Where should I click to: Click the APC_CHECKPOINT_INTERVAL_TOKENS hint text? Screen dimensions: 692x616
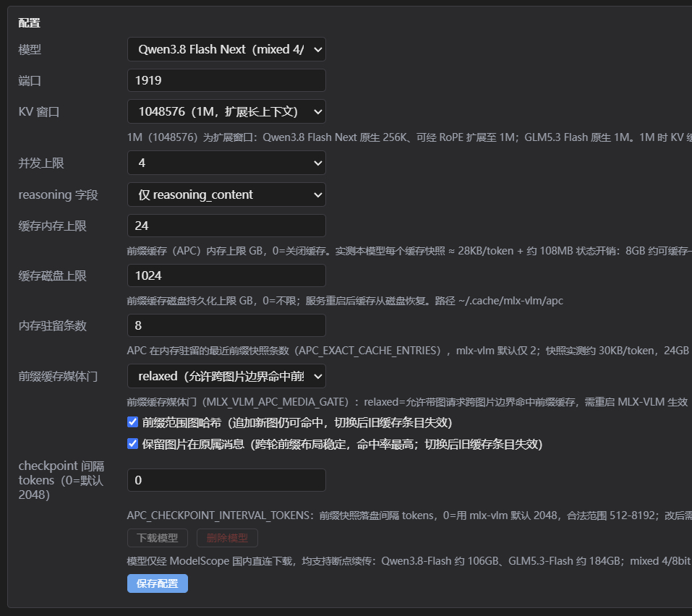pos(409,516)
